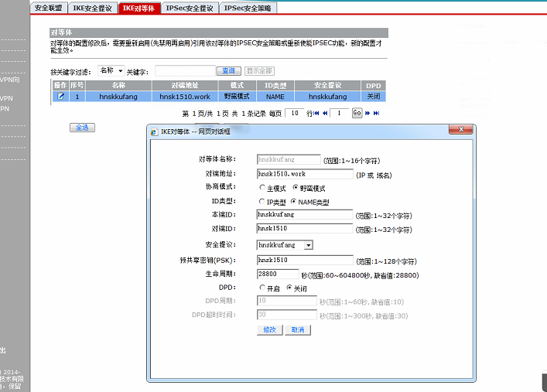Go to first page arrow icon

[x=316, y=113]
